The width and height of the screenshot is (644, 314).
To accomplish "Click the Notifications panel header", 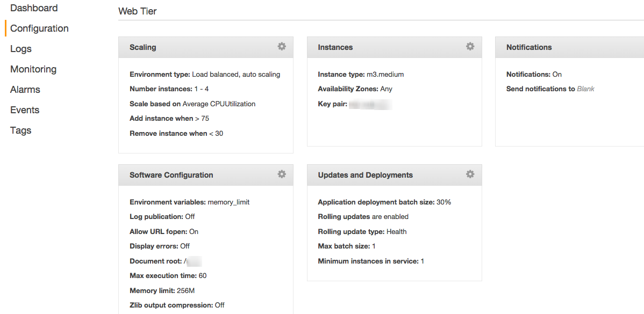I will 570,47.
